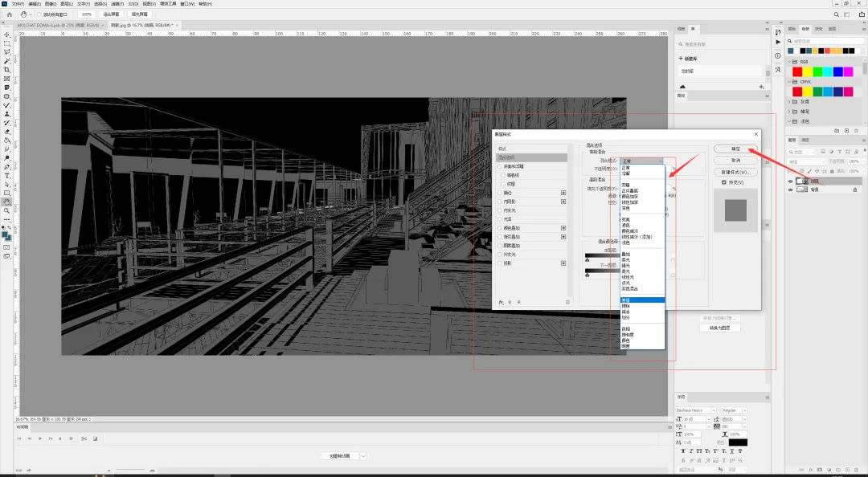Pick the magenta swatch in RGB group
Screen dimensions: 868x477
849,72
